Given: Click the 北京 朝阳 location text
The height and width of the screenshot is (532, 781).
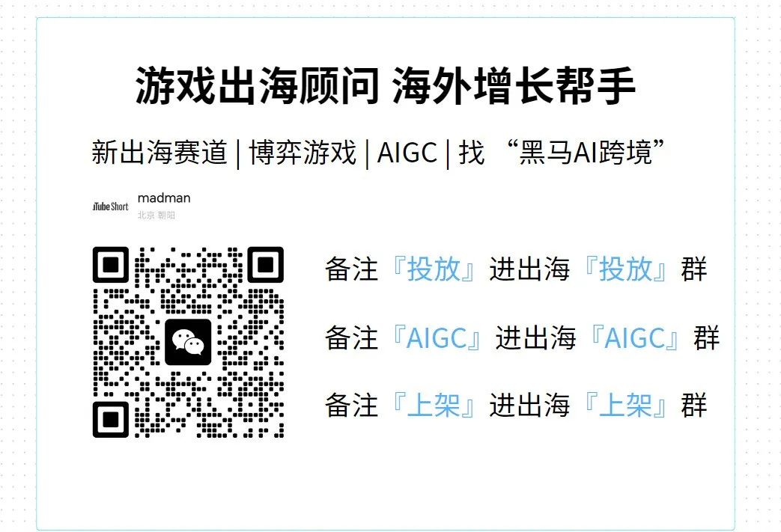Looking at the screenshot, I should 156,215.
